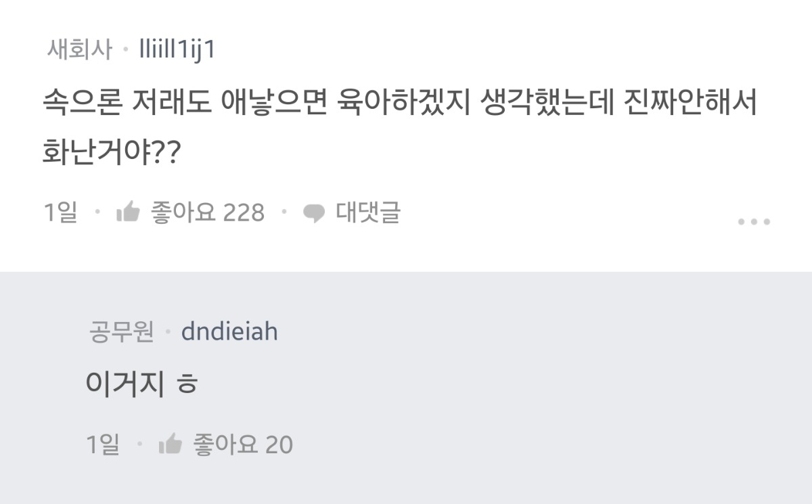Screen dimensions: 812x504
Task: Click the thumbs-up icon on top comment
Action: 127,212
